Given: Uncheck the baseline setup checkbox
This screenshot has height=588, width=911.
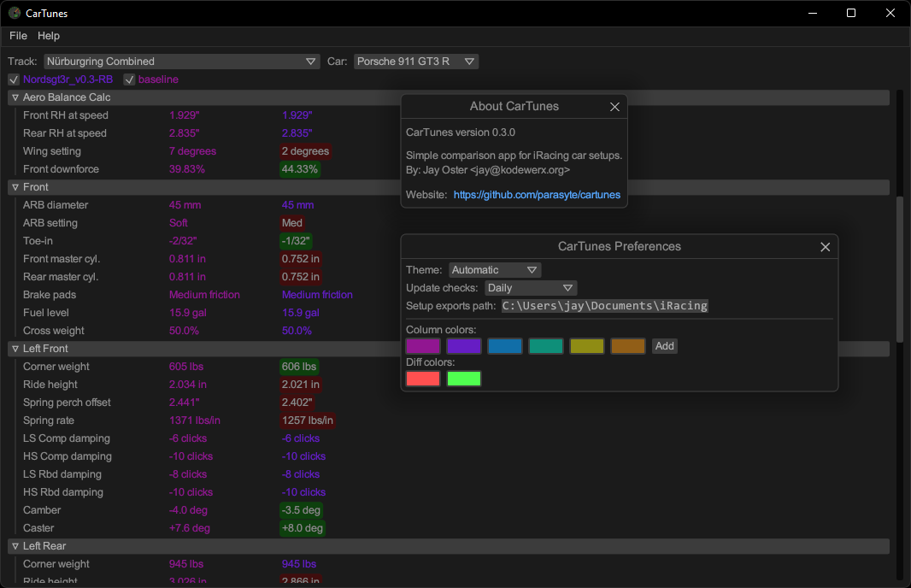Looking at the screenshot, I should (x=129, y=79).
